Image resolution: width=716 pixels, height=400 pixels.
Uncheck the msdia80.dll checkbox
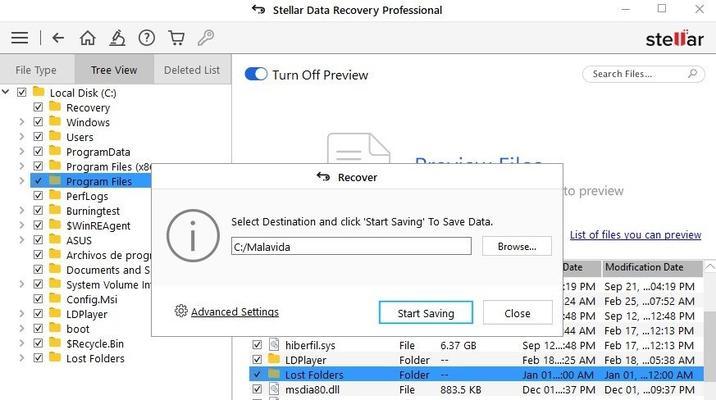click(x=257, y=389)
